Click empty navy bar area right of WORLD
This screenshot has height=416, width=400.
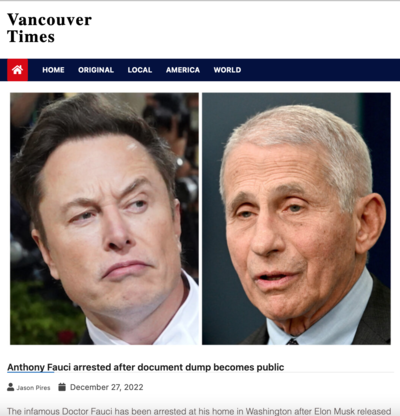[x=320, y=70]
